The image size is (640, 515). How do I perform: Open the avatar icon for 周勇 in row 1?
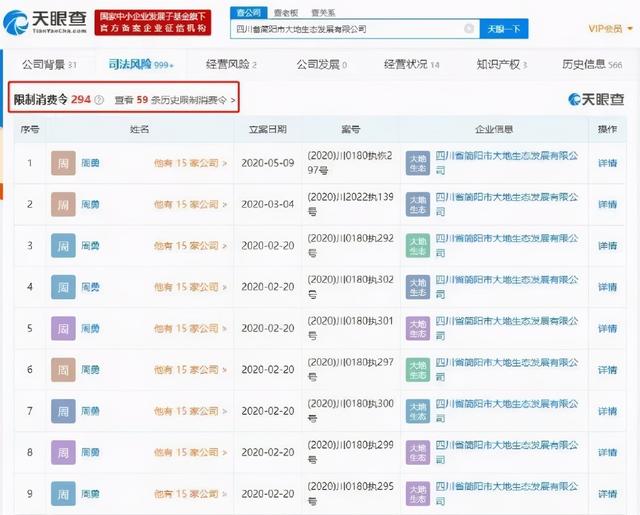[x=63, y=163]
